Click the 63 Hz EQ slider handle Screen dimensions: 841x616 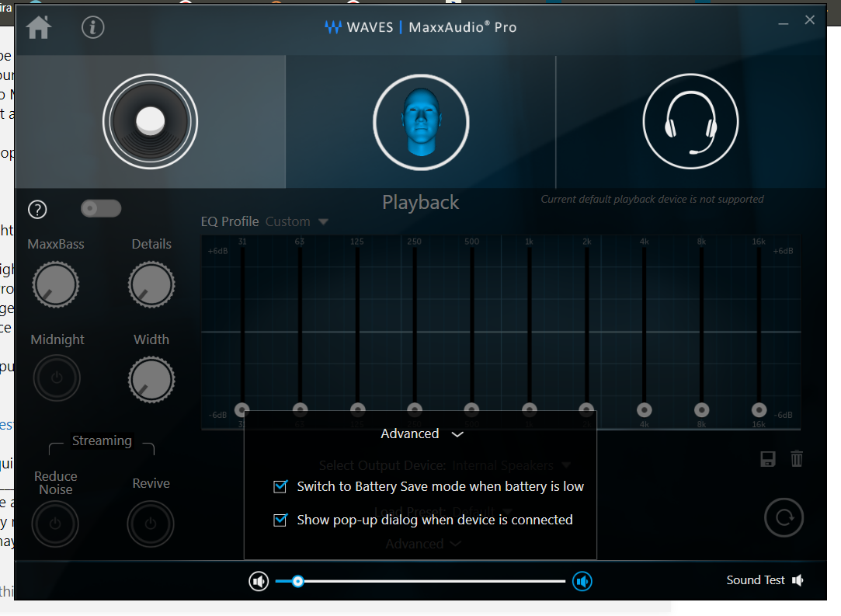(300, 410)
